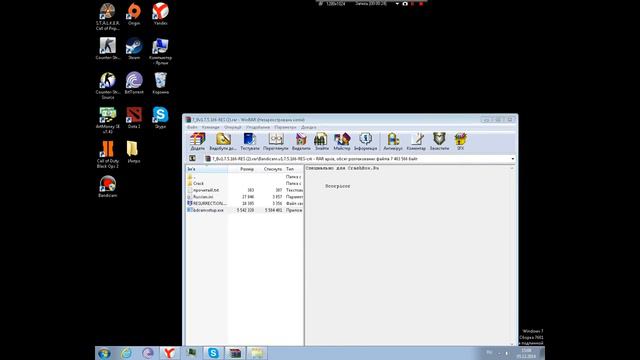This screenshot has width=640, height=360.
Task: Open the S.T.A.L.K.E.R. Call of Pripyat desktop shortcut
Action: 108,17
